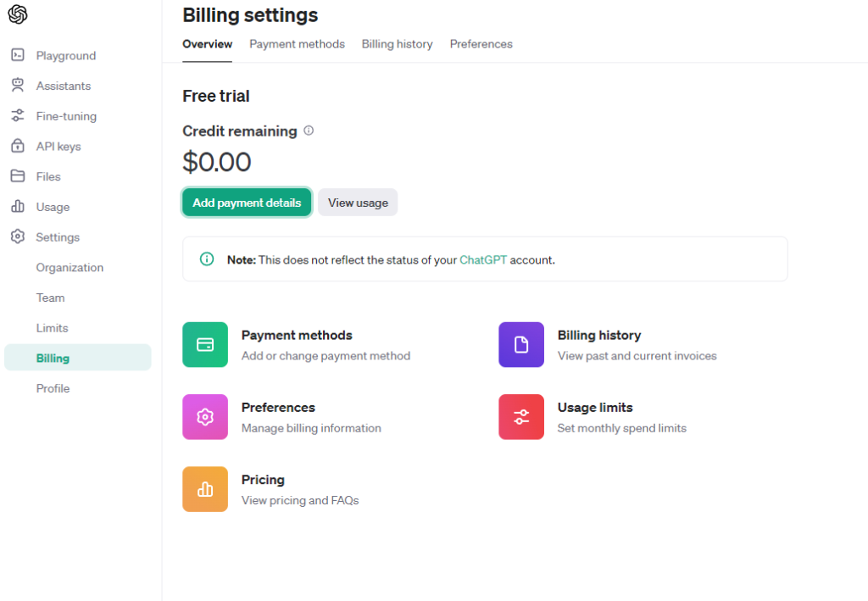Click the OpenAI logo icon
The image size is (868, 601).
18,14
